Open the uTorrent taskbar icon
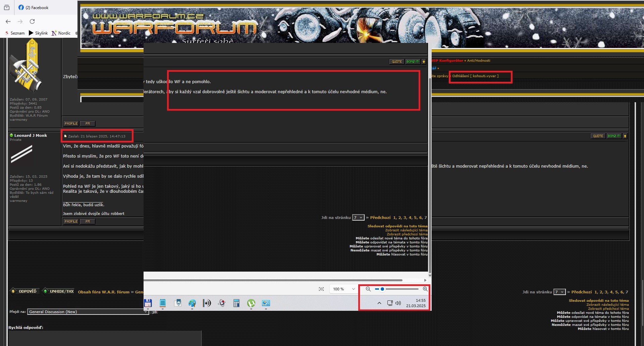The height and width of the screenshot is (346, 644). tap(251, 303)
